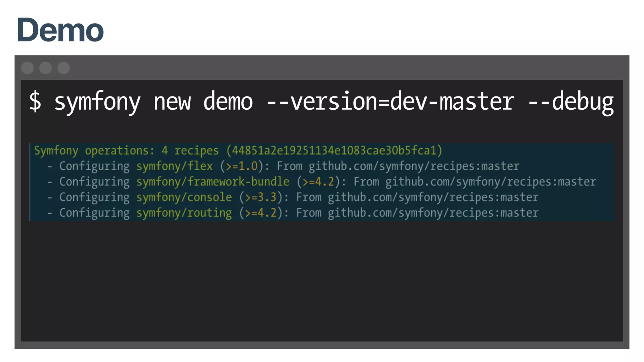Click the "Demo" slide title
644x362 pixels.
(60, 30)
